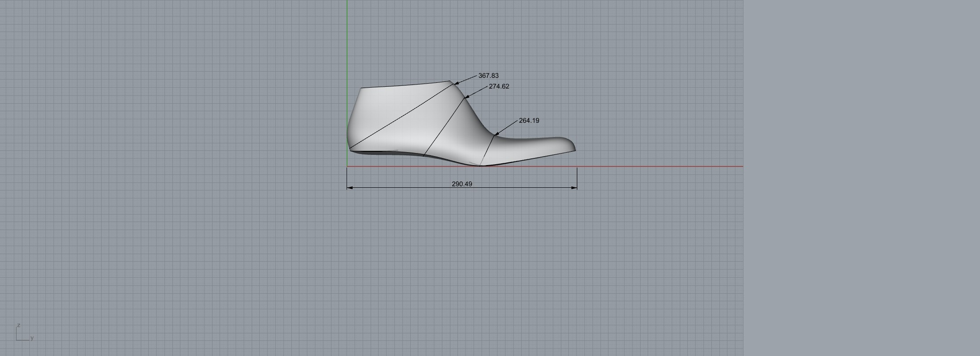
Task: Select the 264.19 dimension label
Action: (529, 121)
